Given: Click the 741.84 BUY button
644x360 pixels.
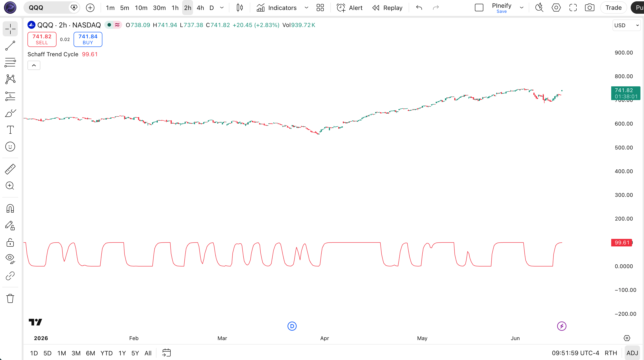Looking at the screenshot, I should pos(88,39).
